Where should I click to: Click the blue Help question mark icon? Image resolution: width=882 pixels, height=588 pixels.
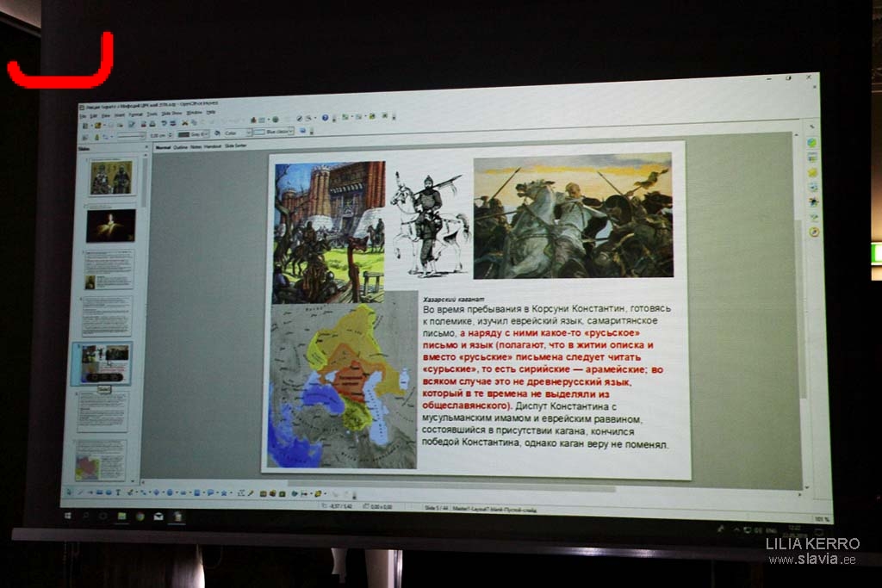click(325, 117)
